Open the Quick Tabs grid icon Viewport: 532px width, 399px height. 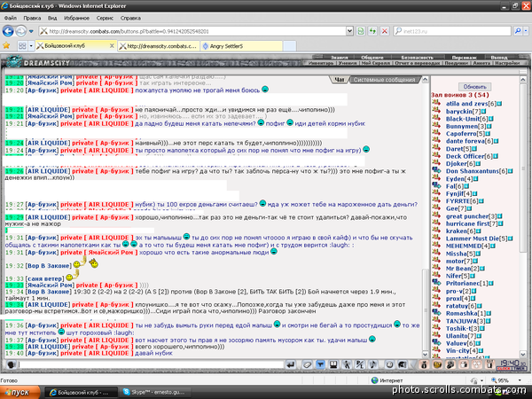[22, 45]
